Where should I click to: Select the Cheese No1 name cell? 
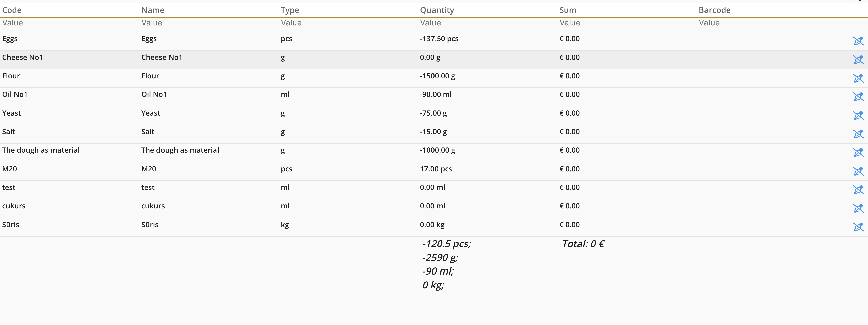point(162,57)
